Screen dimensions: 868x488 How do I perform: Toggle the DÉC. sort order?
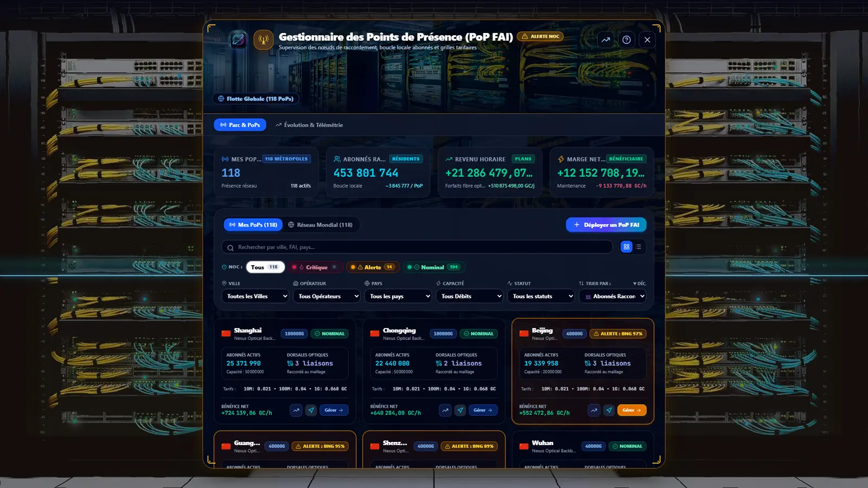[x=640, y=284]
